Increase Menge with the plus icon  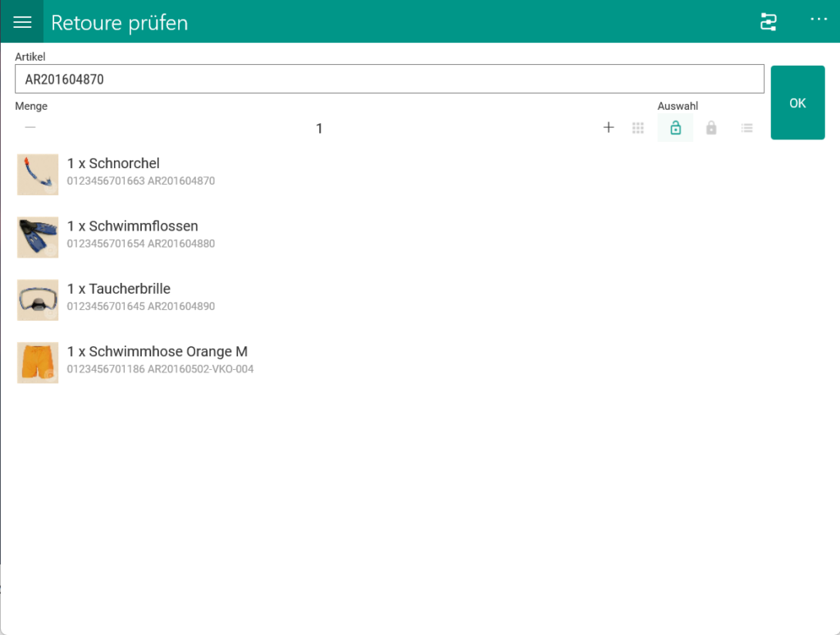[609, 128]
